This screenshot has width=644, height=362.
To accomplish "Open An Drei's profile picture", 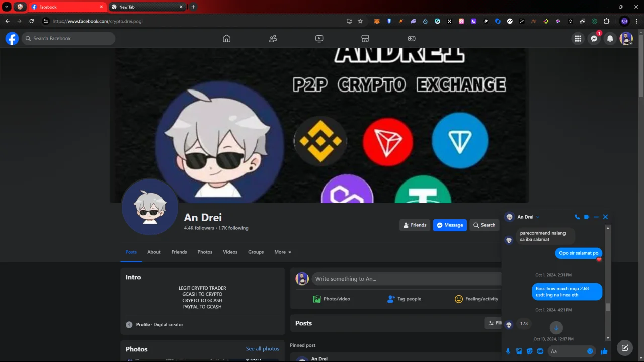I will [150, 207].
